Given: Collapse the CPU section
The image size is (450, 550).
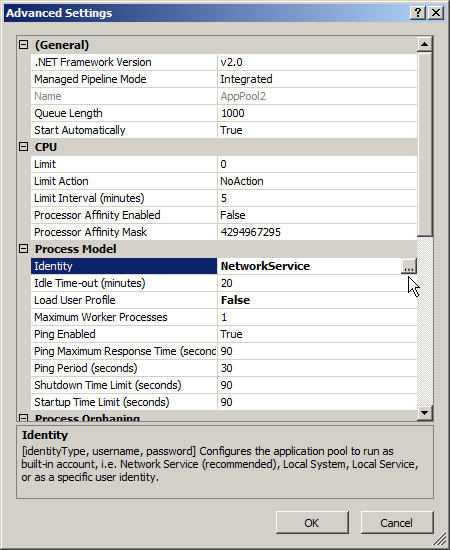Looking at the screenshot, I should [x=23, y=147].
